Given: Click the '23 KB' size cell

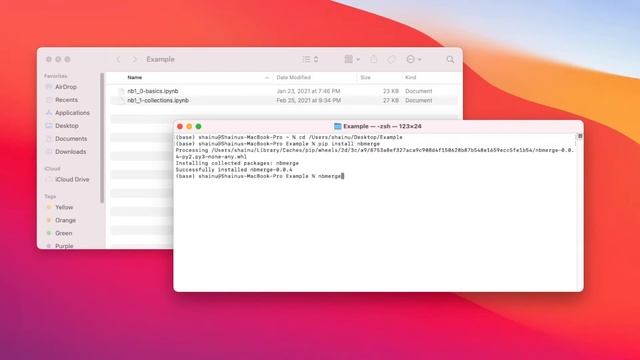Looking at the screenshot, I should point(391,91).
